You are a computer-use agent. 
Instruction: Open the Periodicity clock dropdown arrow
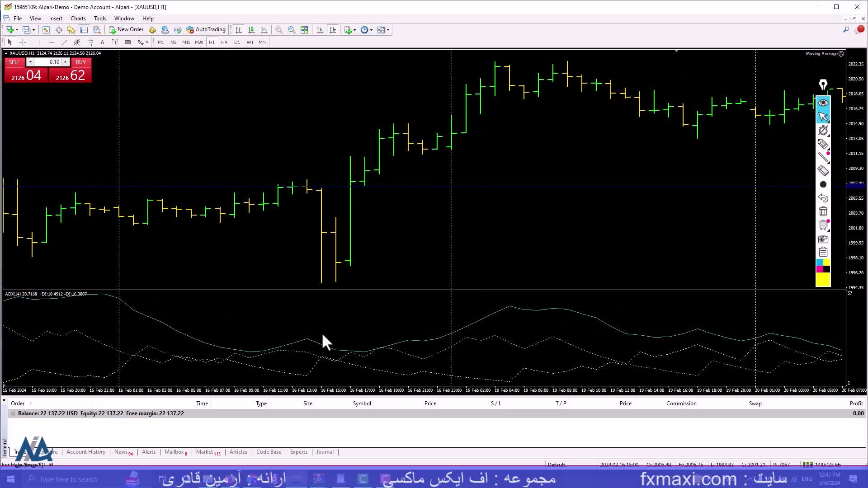(x=372, y=30)
